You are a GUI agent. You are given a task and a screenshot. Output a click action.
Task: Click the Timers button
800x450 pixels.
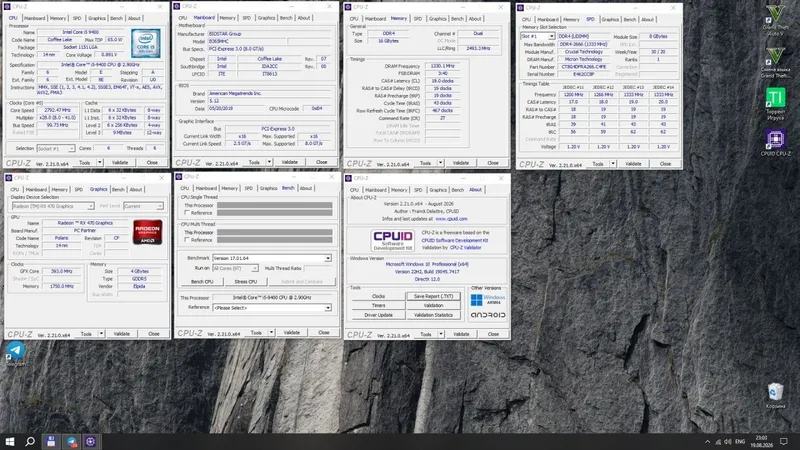click(x=378, y=305)
